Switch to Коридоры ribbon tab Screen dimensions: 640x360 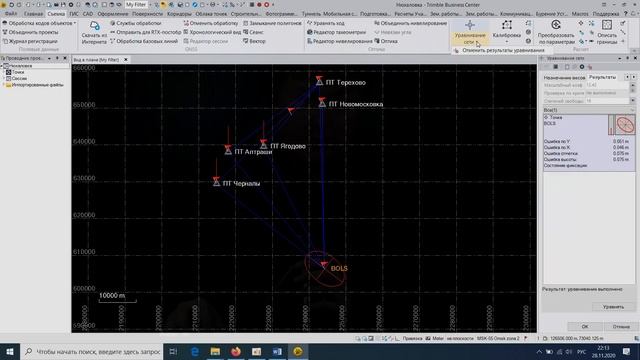tap(179, 14)
